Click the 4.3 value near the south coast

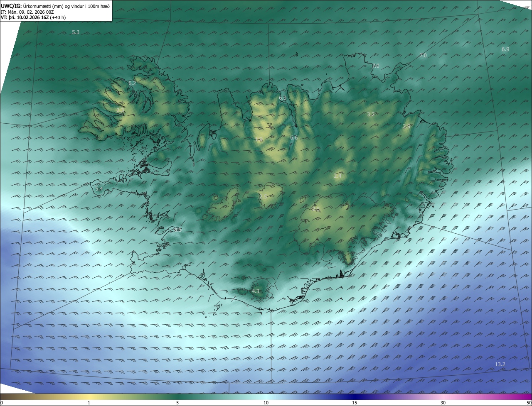[x=255, y=292]
